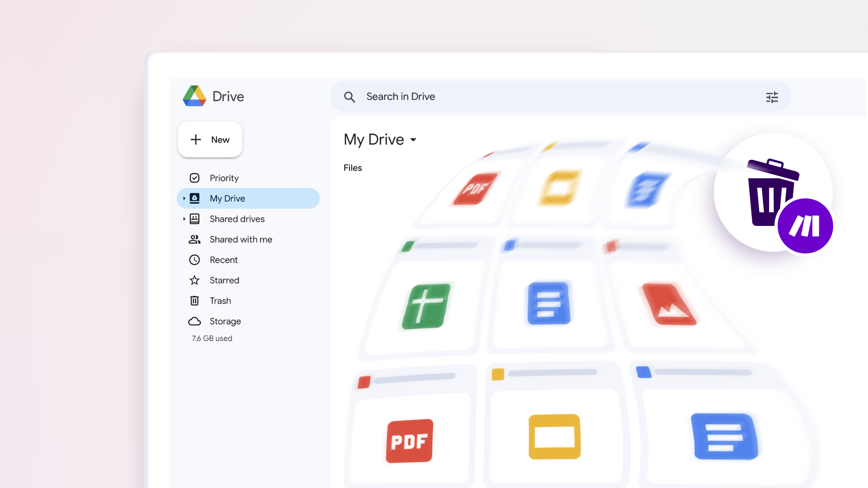Click the Priority sidebar item toggle
Image resolution: width=868 pixels, height=488 pixels.
(224, 178)
